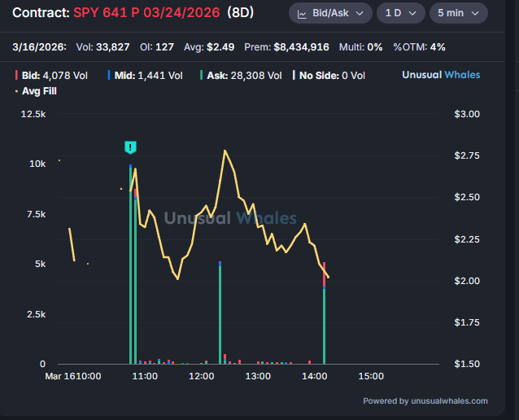Click the $3.00 price axis label
This screenshot has height=420, width=519.
click(x=467, y=114)
